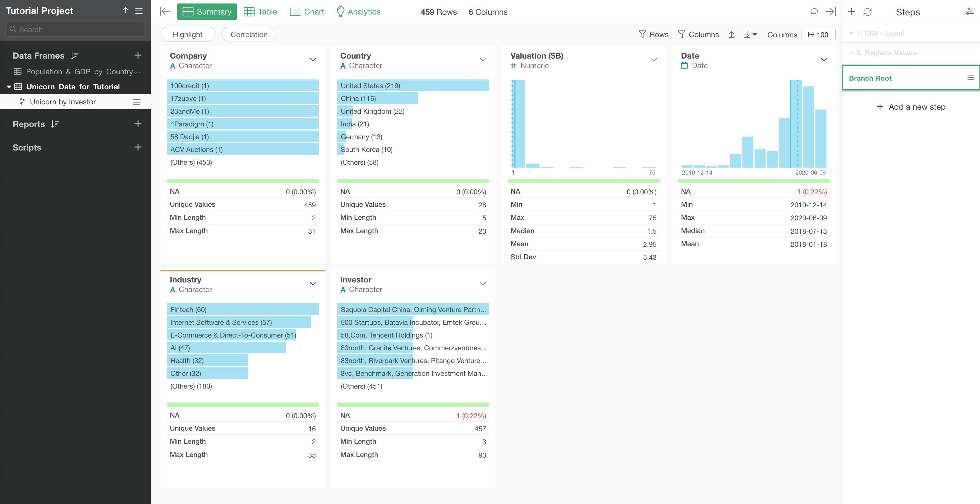This screenshot has height=504, width=980.
Task: Switch to the Analytics view tab
Action: click(358, 11)
